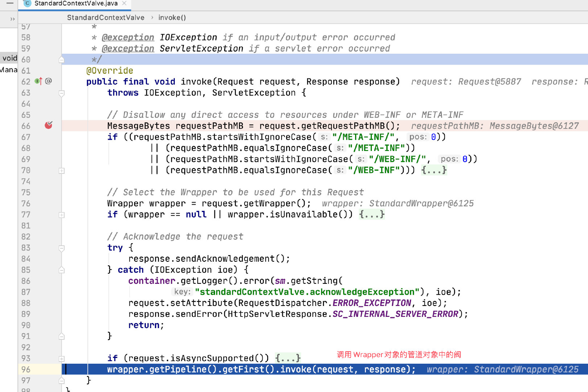588x392 pixels.
Task: Select the StandardContextValve.java editor tab
Action: point(74,4)
